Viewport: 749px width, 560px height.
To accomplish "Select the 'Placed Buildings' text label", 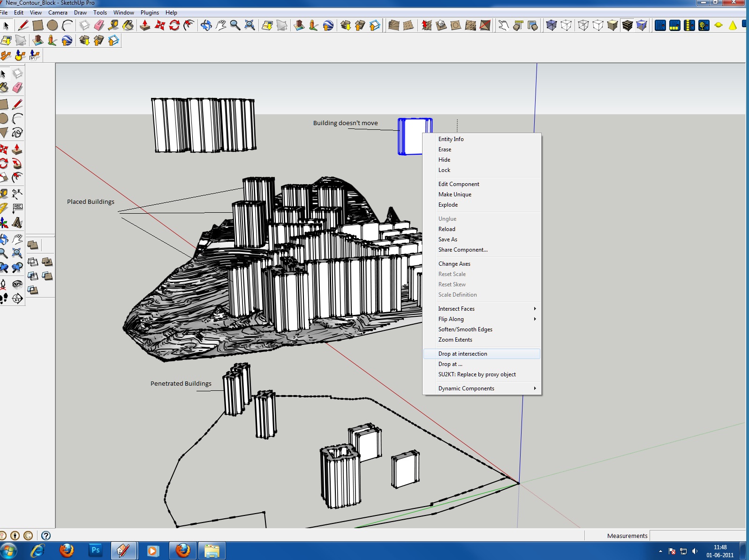I will point(91,202).
